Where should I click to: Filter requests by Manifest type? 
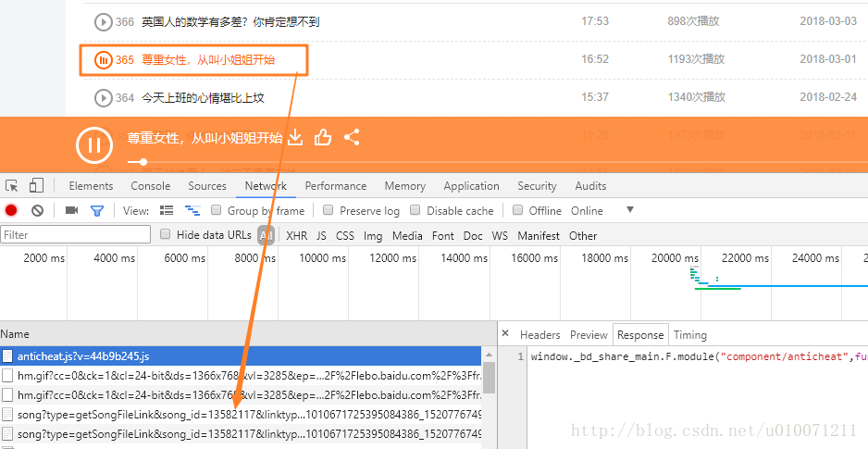click(539, 236)
